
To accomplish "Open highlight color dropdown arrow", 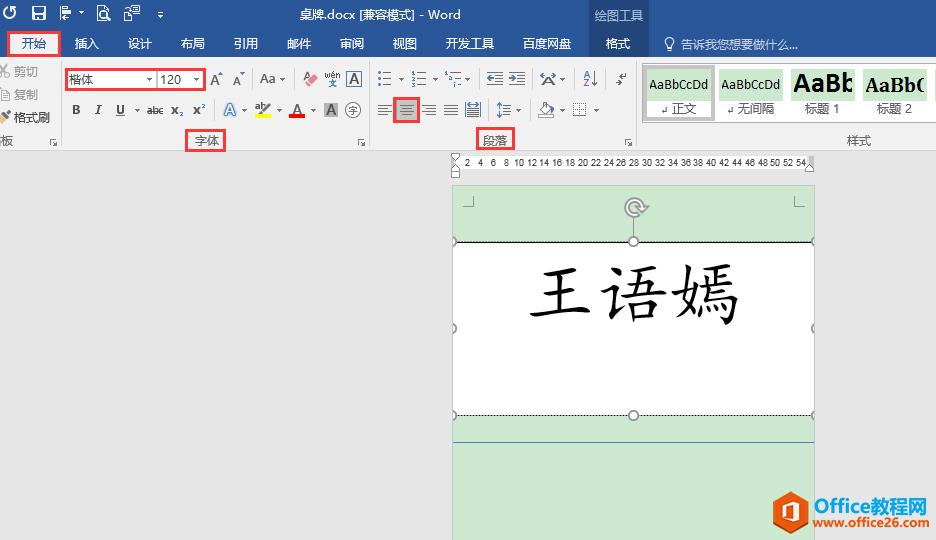I will coord(279,110).
